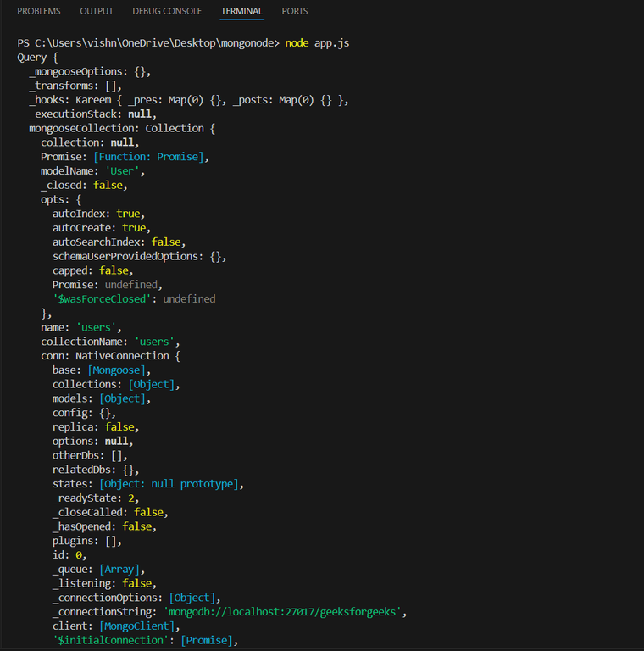The image size is (644, 651).
Task: Click the 'Query {' output line
Action: [x=38, y=57]
